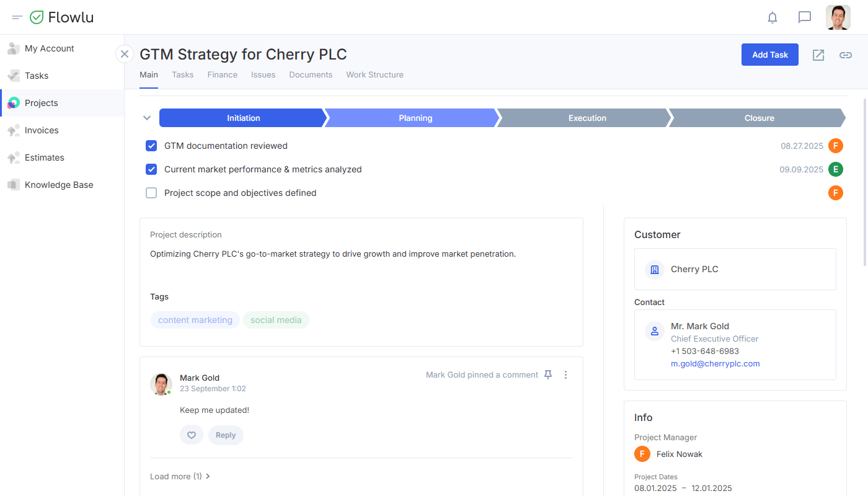Viewport: 868px width, 496px height.
Task: Click the open in new window icon
Action: 818,55
